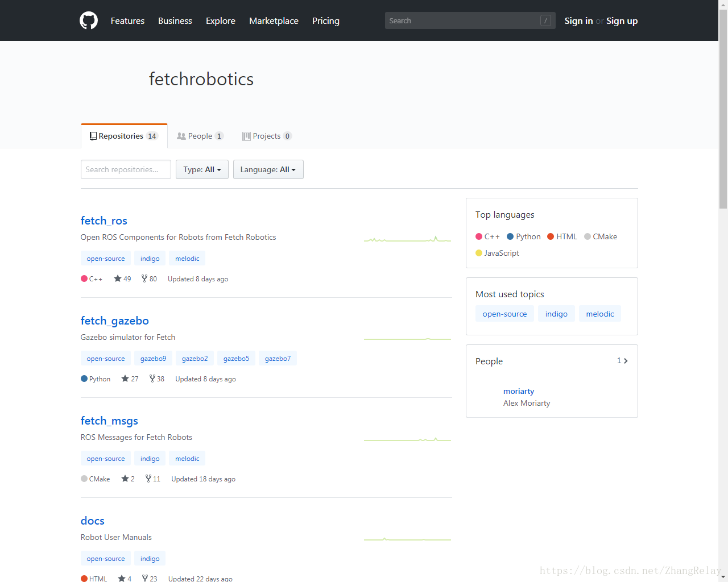Click the CMake color dot in Top languages
The height and width of the screenshot is (582, 728).
tap(588, 236)
